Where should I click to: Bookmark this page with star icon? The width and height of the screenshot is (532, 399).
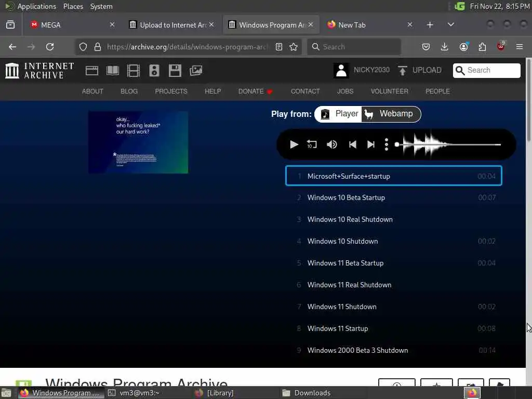pos(294,47)
